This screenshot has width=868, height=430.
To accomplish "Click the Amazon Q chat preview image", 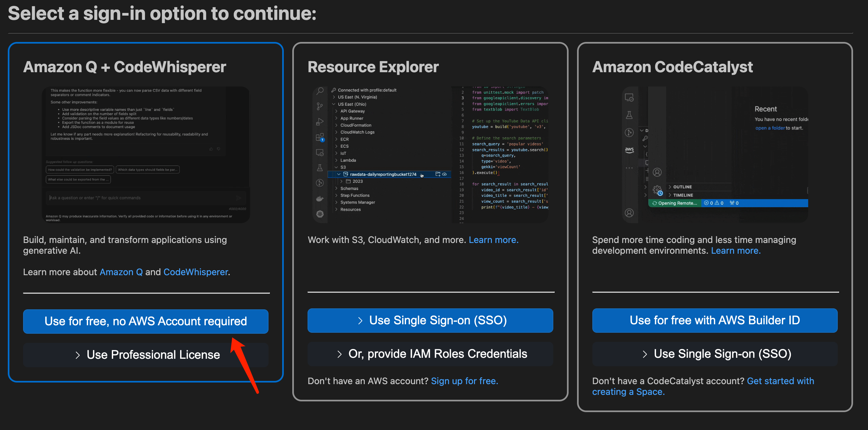I will pos(146,155).
